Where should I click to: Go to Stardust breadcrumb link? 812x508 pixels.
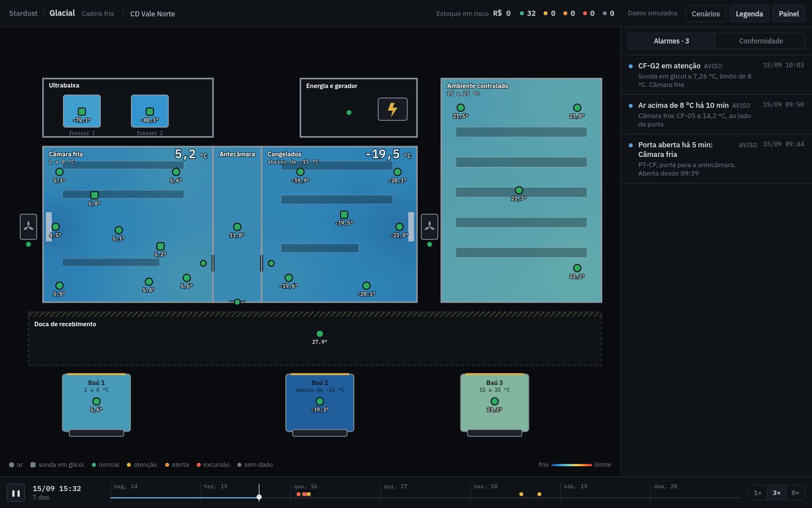click(x=23, y=14)
